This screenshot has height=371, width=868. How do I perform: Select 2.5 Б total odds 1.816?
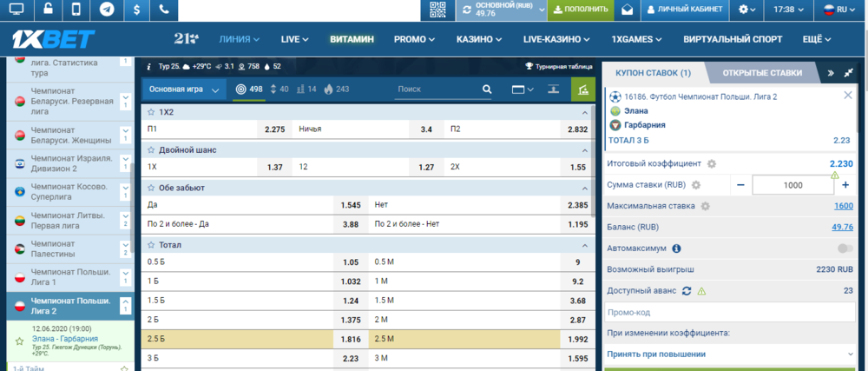point(351,339)
